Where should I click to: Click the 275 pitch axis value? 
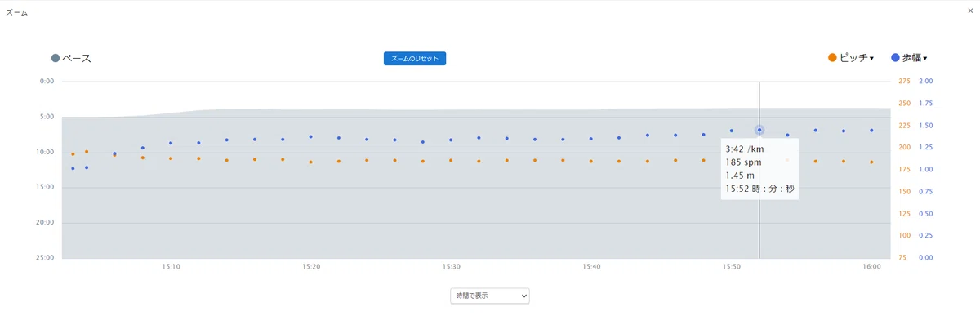coord(904,82)
